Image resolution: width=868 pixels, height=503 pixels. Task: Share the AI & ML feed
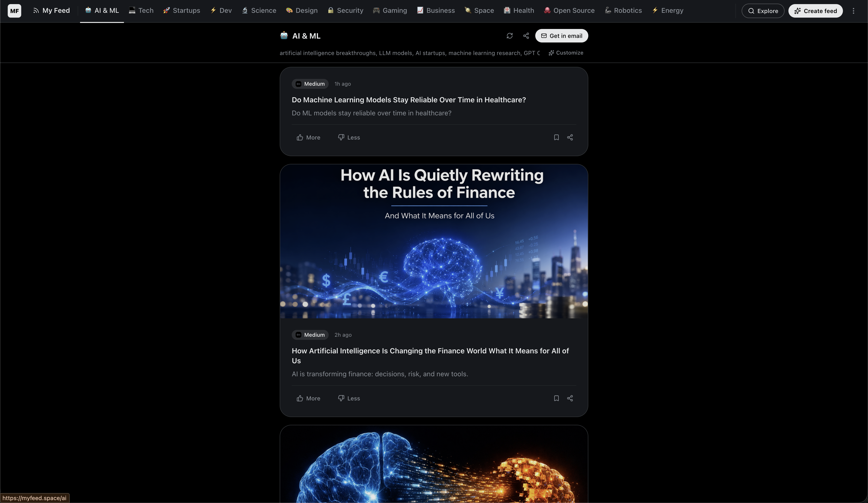526,35
